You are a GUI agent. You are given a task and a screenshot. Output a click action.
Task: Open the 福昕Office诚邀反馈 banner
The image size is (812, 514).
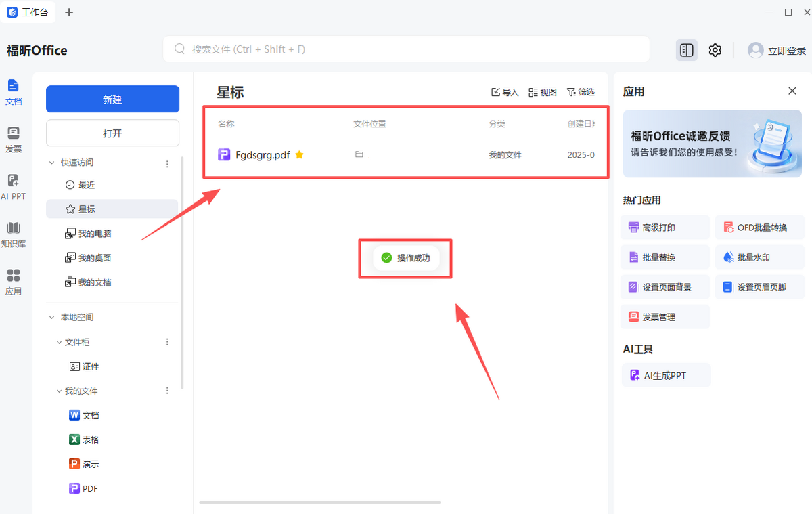[x=713, y=144]
